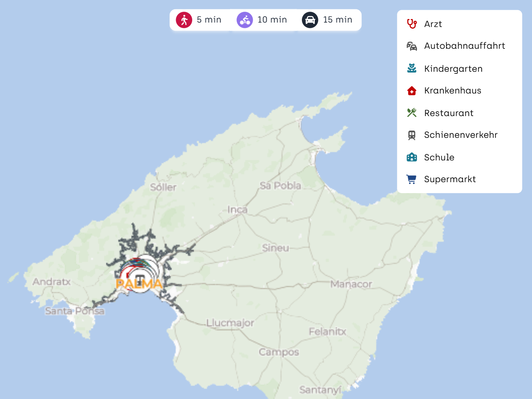Click the dark car icon
This screenshot has width=532, height=399.
(310, 20)
